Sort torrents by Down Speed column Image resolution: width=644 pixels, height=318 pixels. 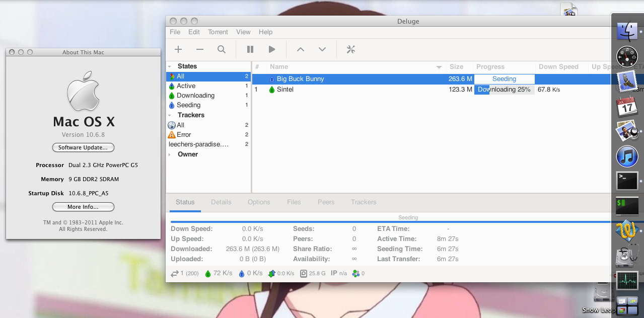[561, 67]
